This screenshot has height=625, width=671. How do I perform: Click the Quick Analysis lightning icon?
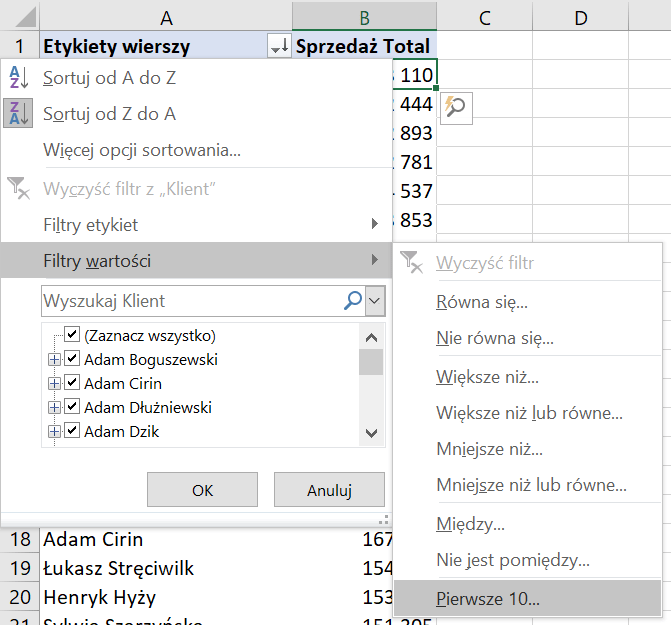tap(455, 108)
